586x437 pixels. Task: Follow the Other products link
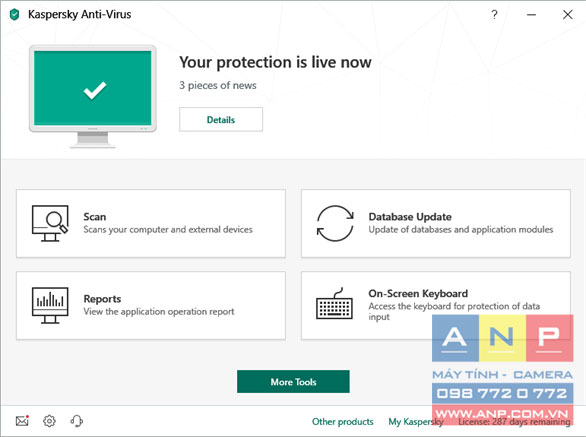tap(343, 422)
